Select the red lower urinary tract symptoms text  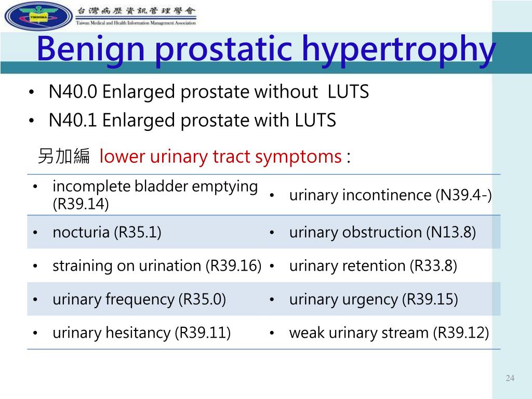pos(220,157)
